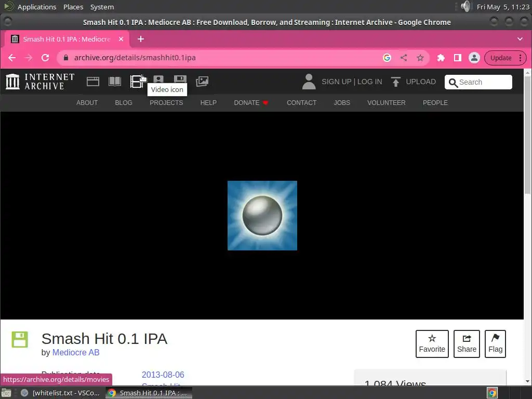
Task: Open the Video icon in Archive nav
Action: 137,82
